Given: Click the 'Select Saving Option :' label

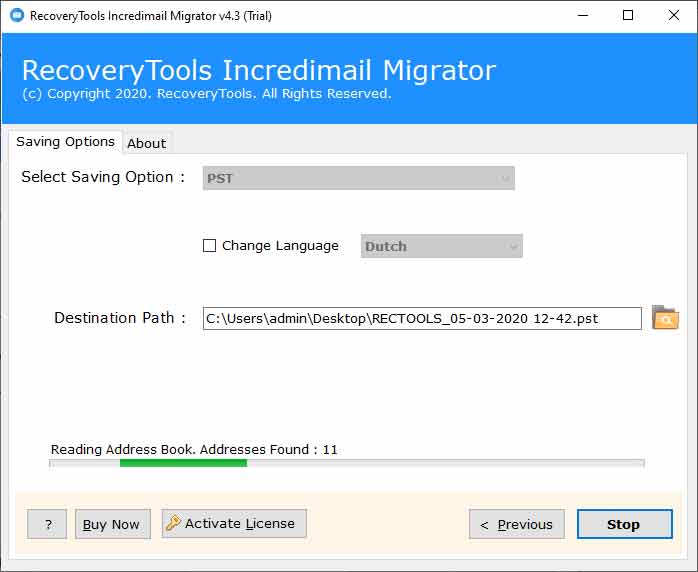Looking at the screenshot, I should (103, 177).
